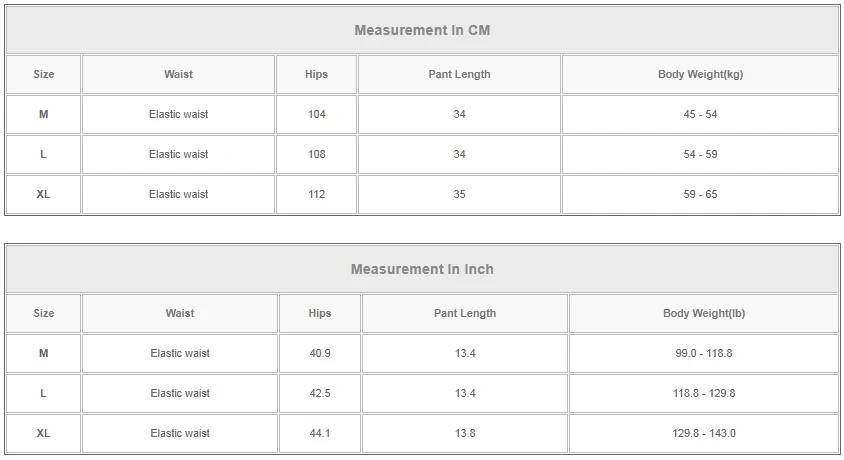Click the 13.8 pant length cell

coord(465,433)
